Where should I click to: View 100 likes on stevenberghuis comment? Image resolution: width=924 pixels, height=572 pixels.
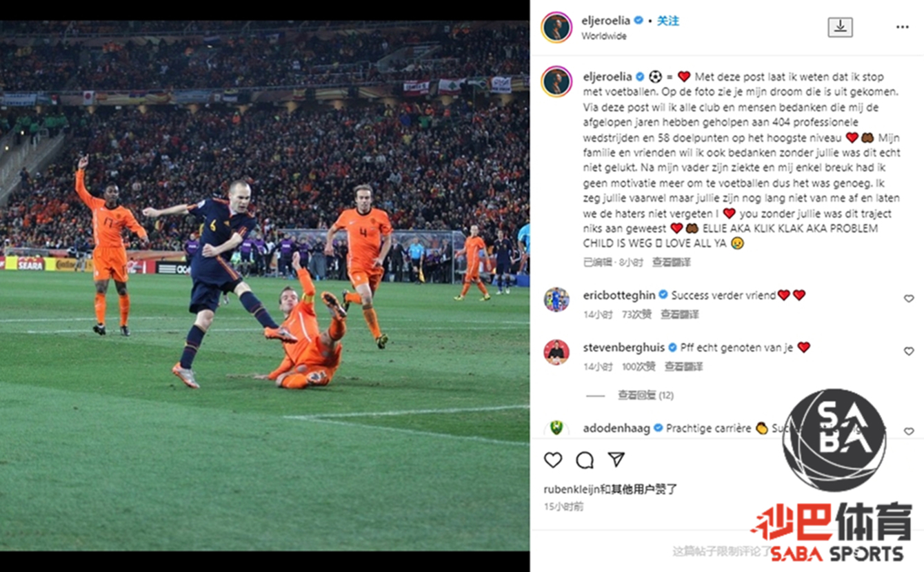pos(639,367)
